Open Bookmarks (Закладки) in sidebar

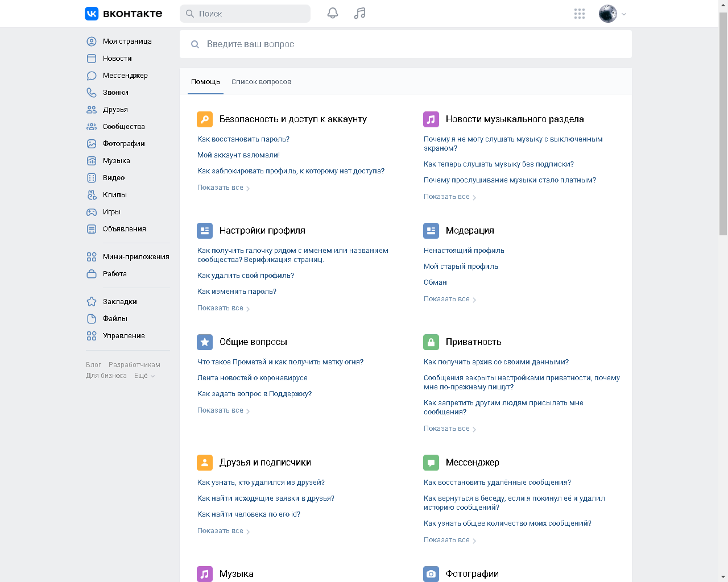[x=119, y=302]
